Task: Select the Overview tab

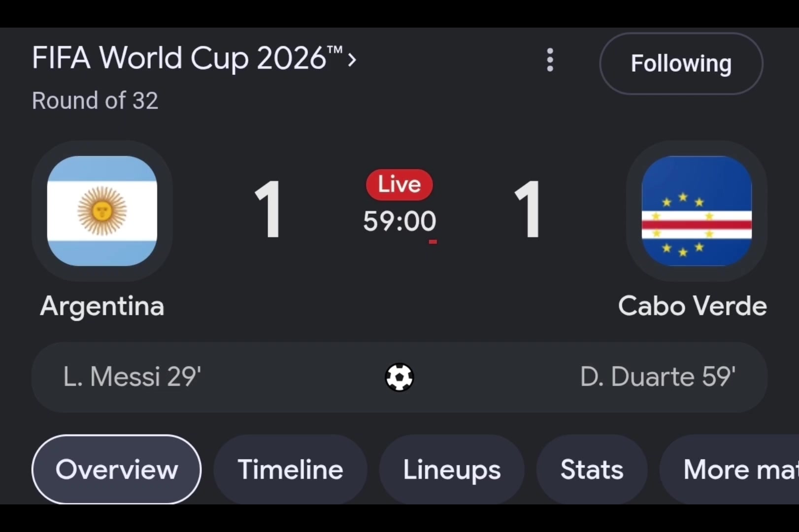Action: point(116,469)
